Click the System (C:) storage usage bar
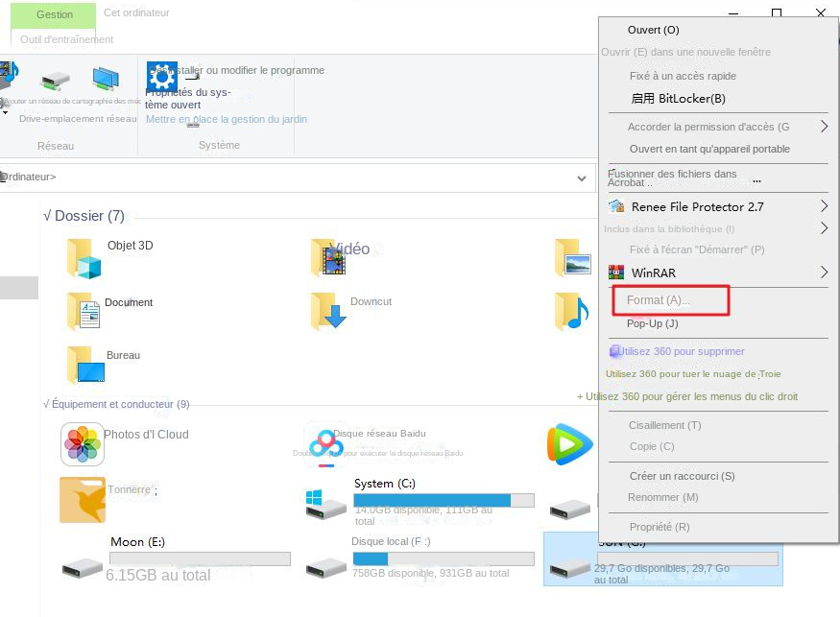This screenshot has height=617, width=840. coord(444,501)
